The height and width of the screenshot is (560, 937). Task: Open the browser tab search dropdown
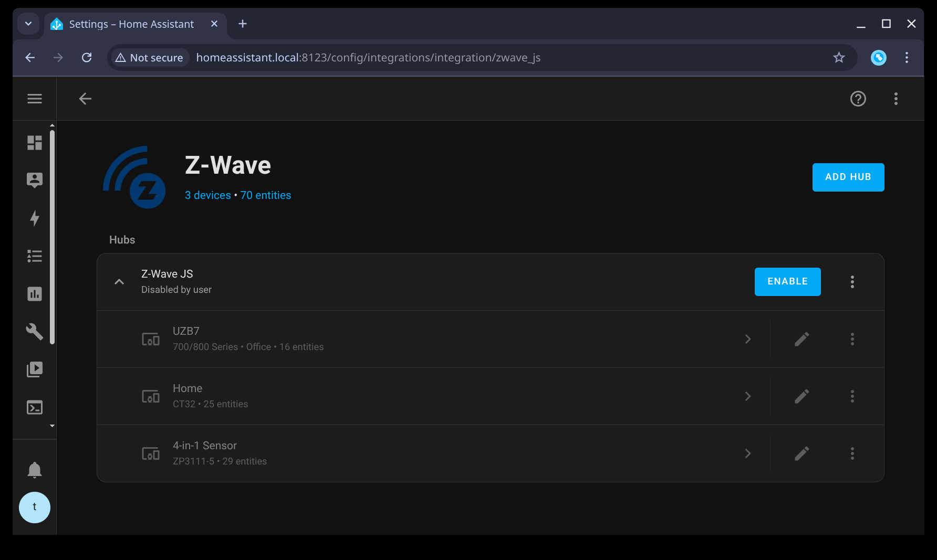coord(28,24)
